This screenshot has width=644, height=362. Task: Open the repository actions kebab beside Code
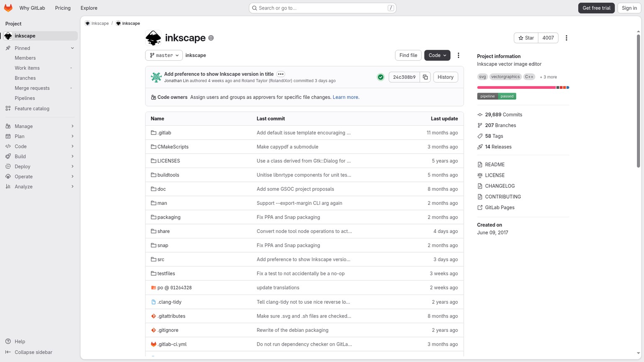pos(459,55)
